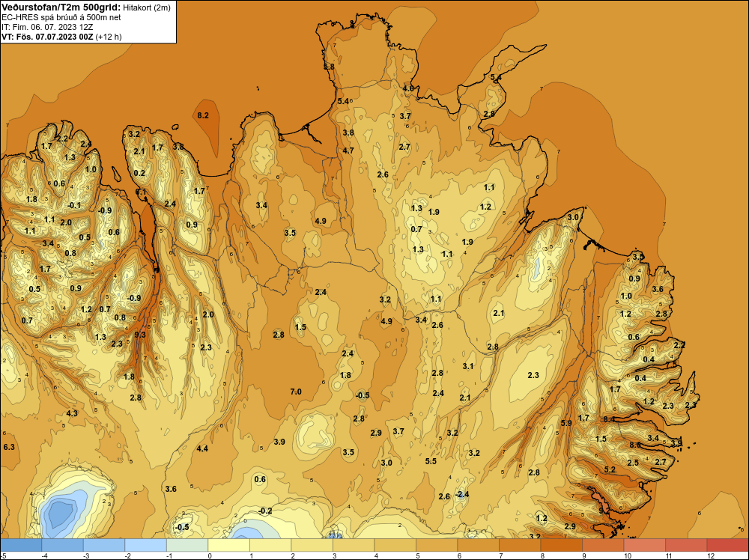Select legend swatch between -2 and -1

(146, 544)
